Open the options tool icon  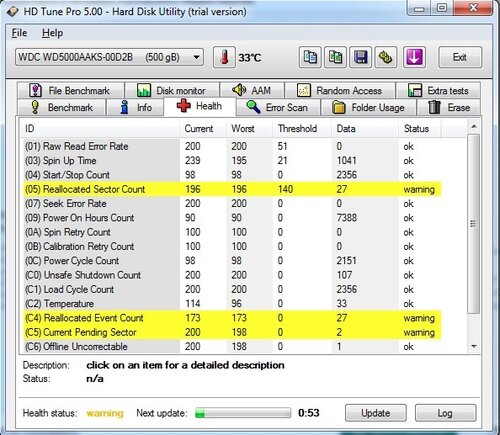(x=386, y=57)
